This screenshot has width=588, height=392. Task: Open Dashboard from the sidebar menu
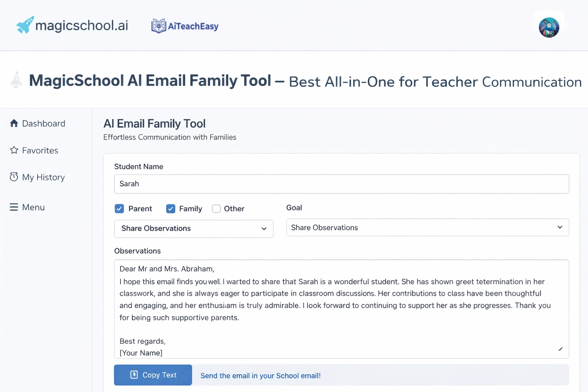pos(43,123)
